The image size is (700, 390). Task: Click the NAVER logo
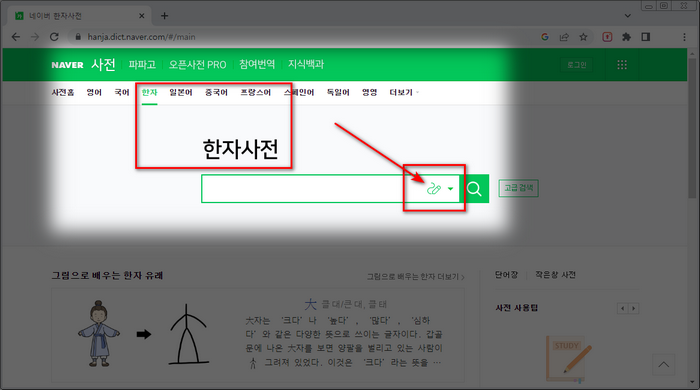(67, 65)
